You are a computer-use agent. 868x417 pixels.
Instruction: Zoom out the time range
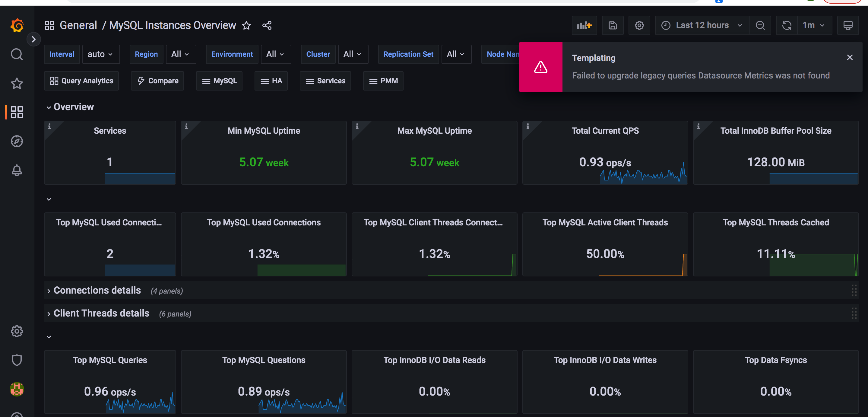pyautogui.click(x=760, y=25)
